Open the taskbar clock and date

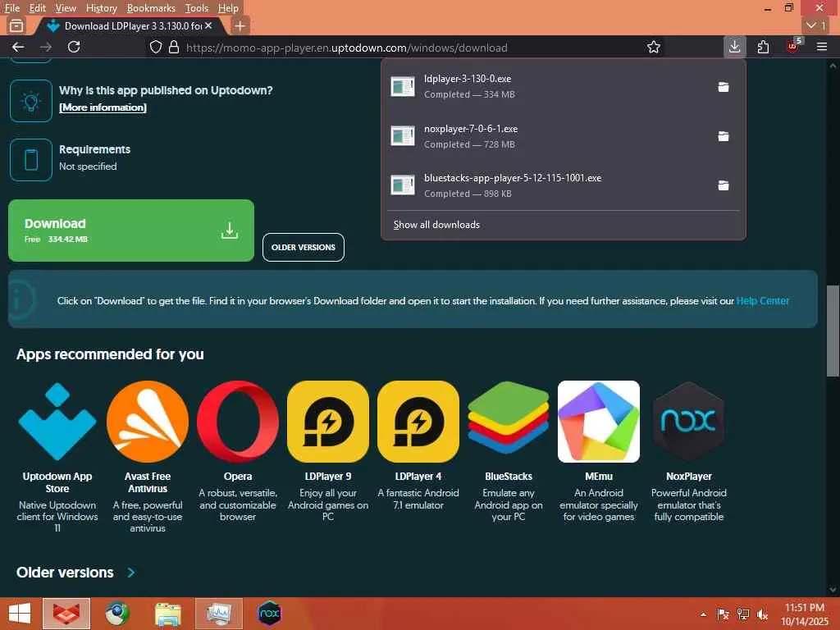[805, 614]
